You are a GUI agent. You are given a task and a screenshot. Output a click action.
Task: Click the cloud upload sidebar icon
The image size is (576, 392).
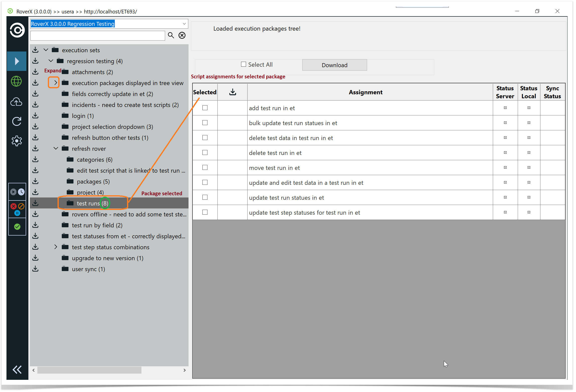tap(16, 102)
